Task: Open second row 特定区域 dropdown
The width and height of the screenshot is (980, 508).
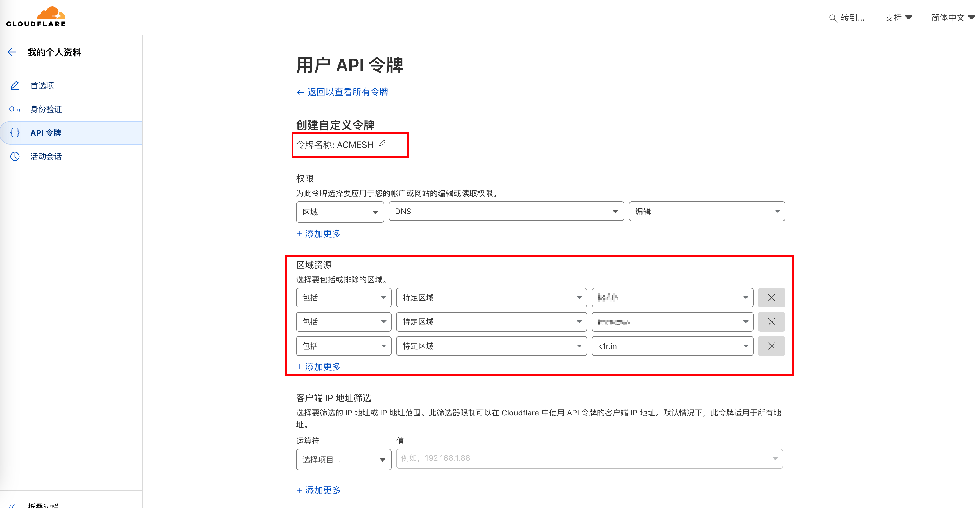Action: [491, 322]
